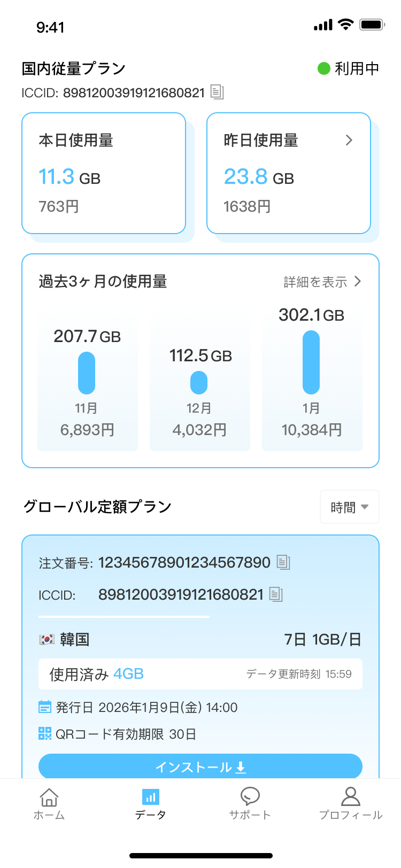Tap the chevron beside 詳細を表示
The image size is (401, 868).
(x=358, y=282)
